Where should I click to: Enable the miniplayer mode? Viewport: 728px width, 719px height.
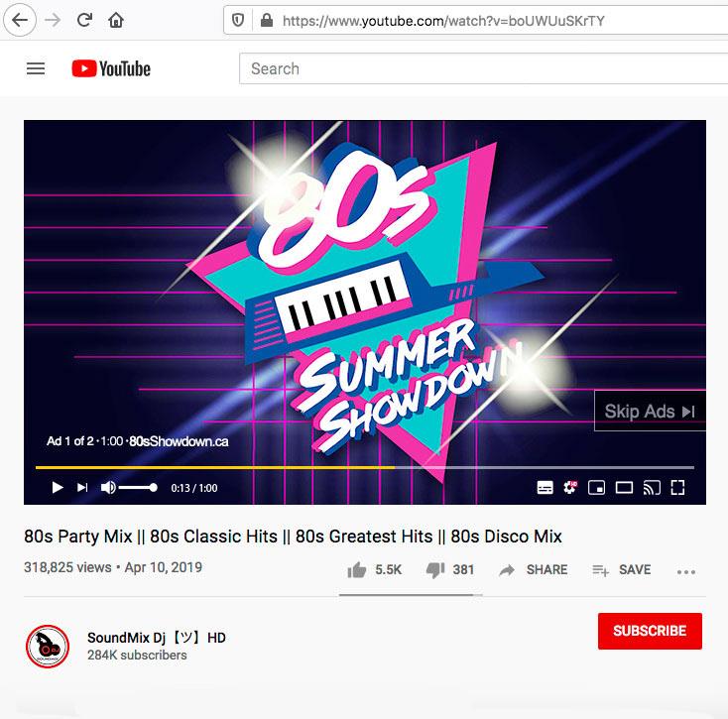click(596, 488)
